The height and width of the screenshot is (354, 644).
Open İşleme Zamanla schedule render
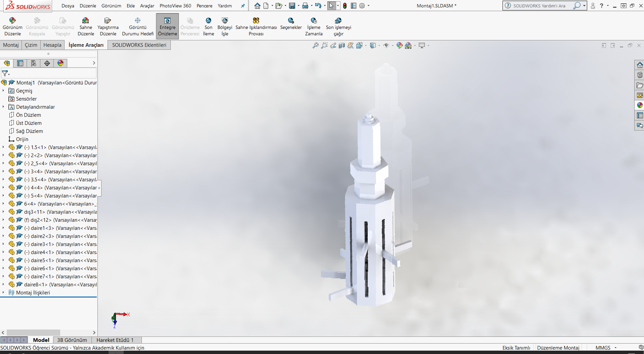coord(314,21)
